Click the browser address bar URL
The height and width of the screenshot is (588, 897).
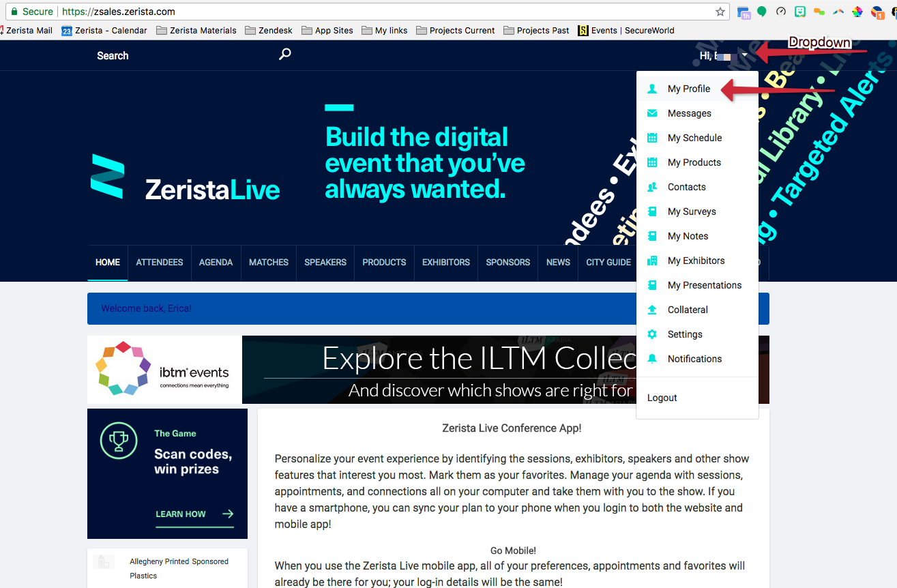pyautogui.click(x=119, y=12)
